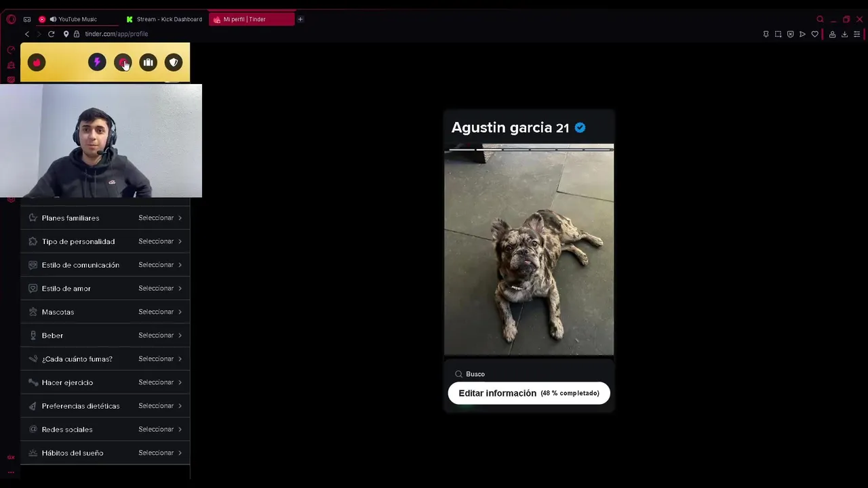
Task: Click the Busco label under photo
Action: tap(475, 374)
